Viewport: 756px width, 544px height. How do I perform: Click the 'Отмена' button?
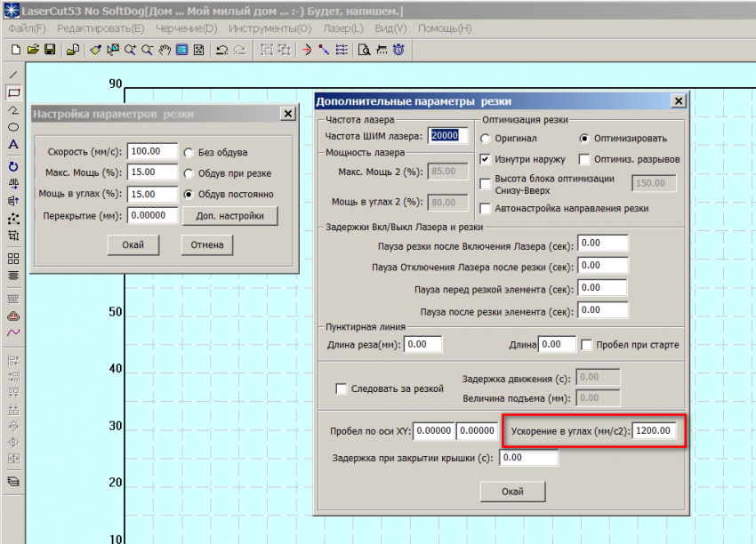pos(206,244)
